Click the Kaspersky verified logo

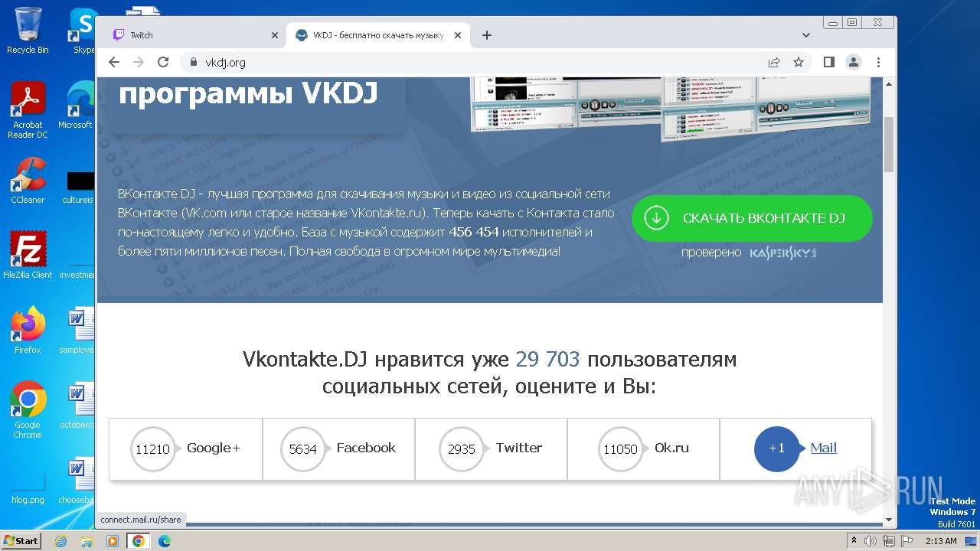(x=782, y=253)
